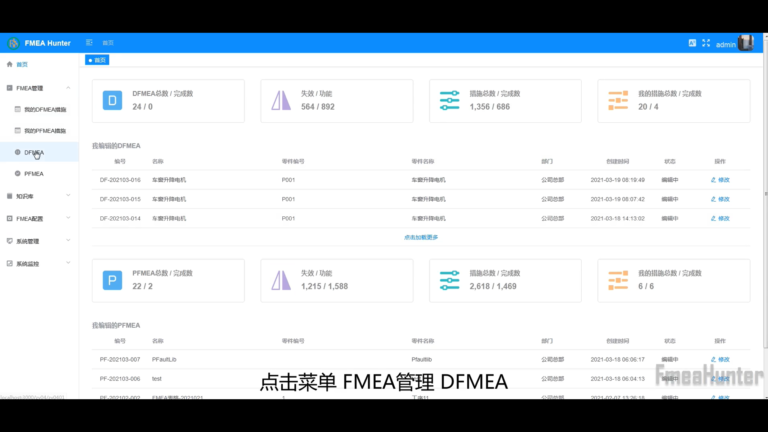Click 点击加载更多 under the DFMEA table
This screenshot has width=768, height=432.
pos(421,237)
